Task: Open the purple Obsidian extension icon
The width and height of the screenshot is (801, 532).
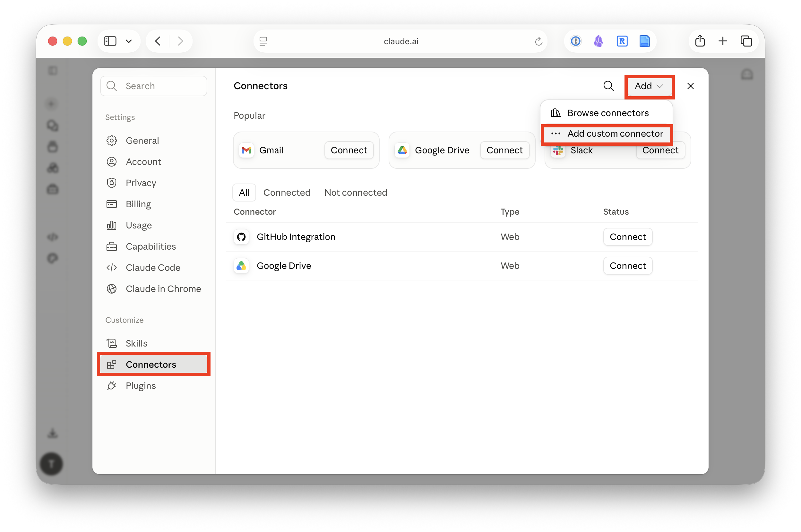Action: (x=599, y=41)
